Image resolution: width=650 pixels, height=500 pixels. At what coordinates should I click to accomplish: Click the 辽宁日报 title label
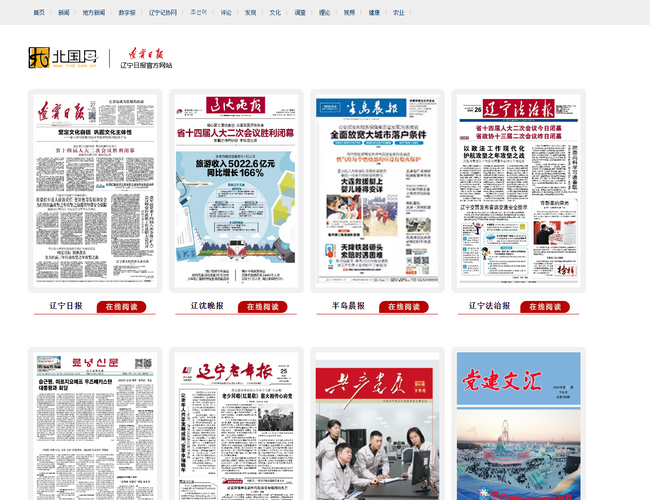coord(66,306)
